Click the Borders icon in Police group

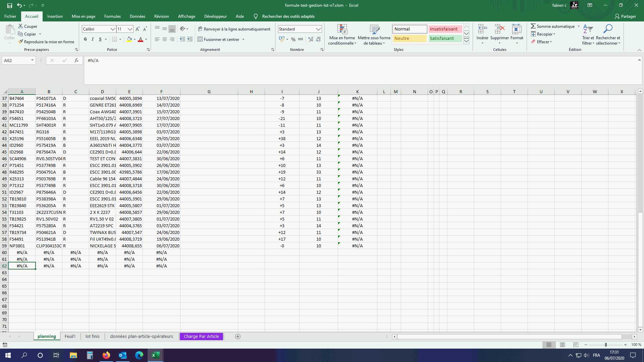[x=115, y=39]
